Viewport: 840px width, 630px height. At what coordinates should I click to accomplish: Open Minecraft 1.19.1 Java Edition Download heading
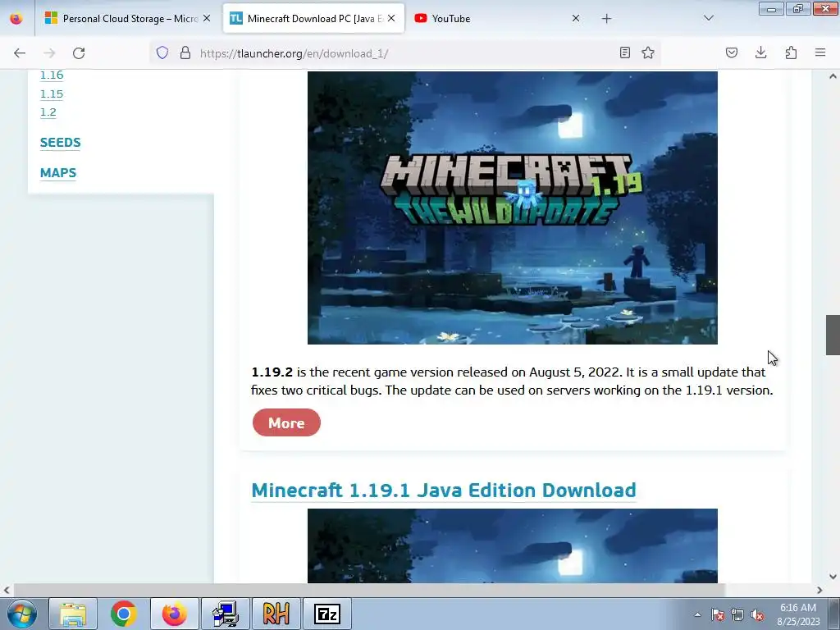coord(444,490)
